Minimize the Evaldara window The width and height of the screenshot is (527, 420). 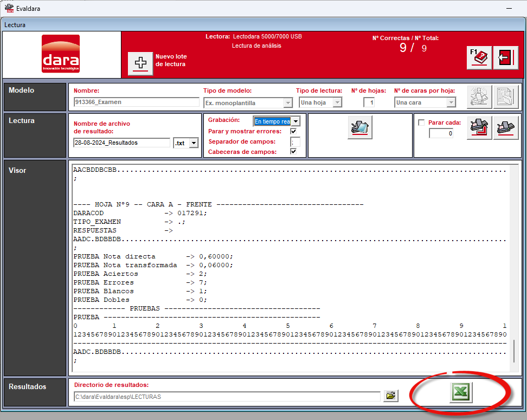click(x=509, y=9)
